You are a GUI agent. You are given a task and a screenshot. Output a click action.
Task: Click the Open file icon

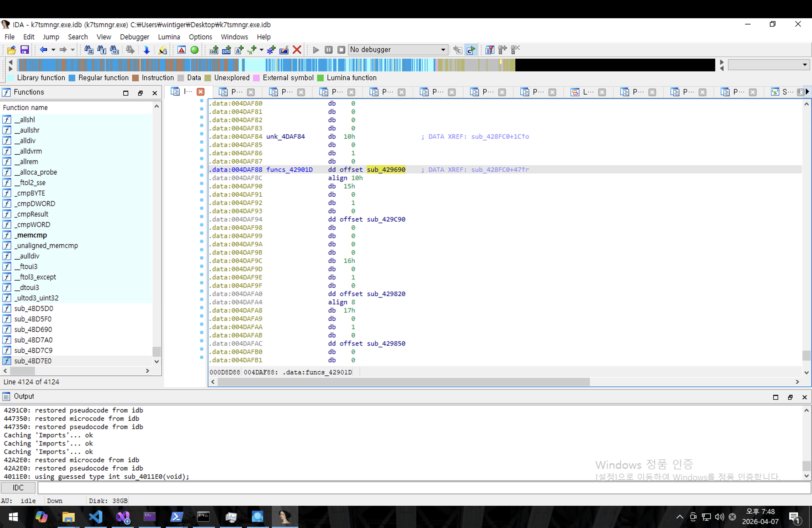(11, 50)
